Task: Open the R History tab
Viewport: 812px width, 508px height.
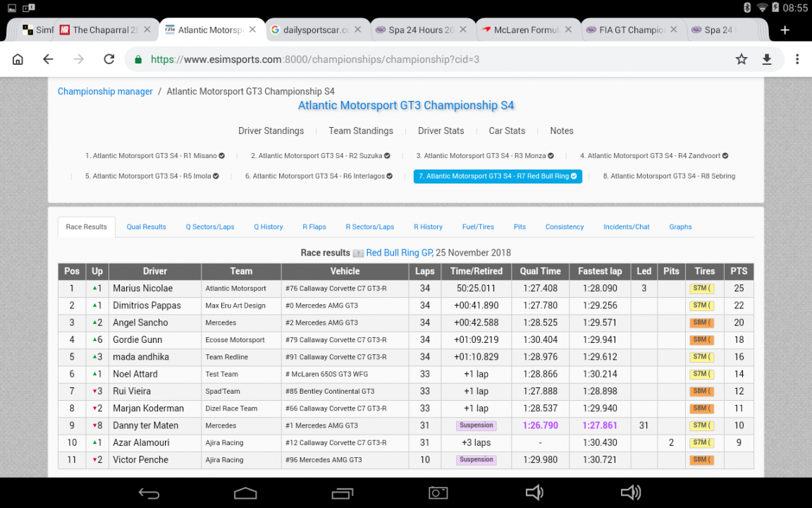Action: pyautogui.click(x=429, y=227)
